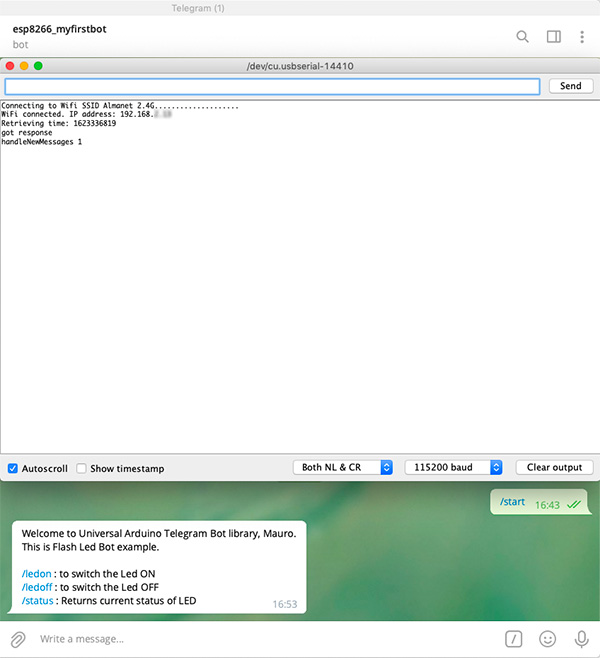The width and height of the screenshot is (600, 658).
Task: Click the Write a message field
Action: [269, 639]
